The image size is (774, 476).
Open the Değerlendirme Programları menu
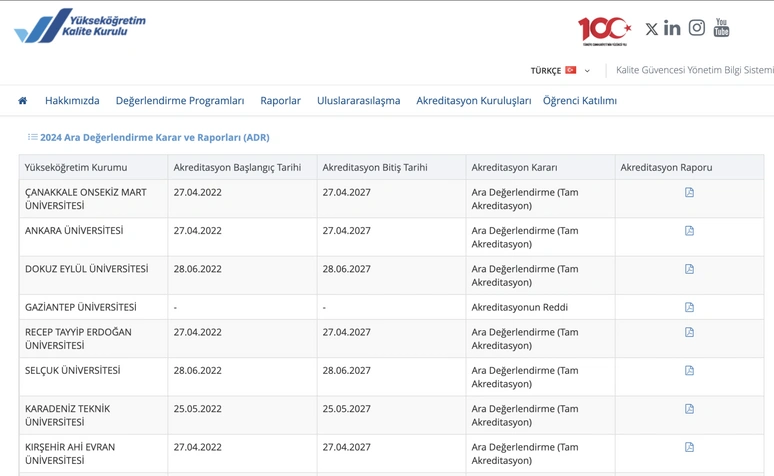click(180, 101)
